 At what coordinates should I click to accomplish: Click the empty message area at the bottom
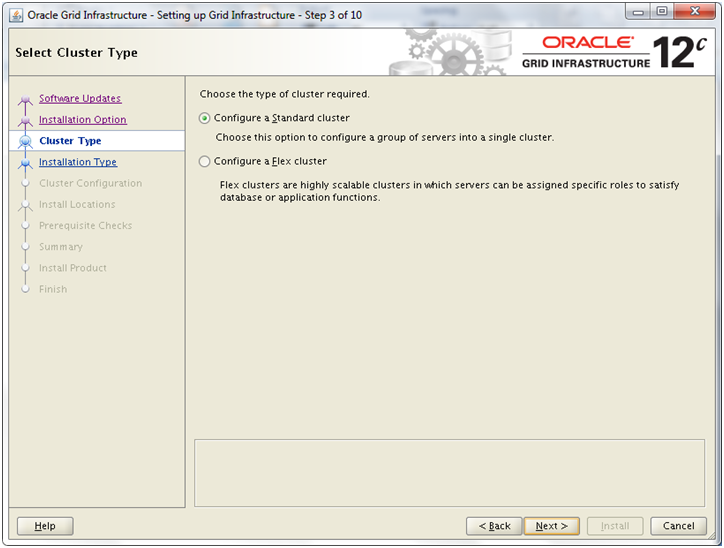coord(449,473)
